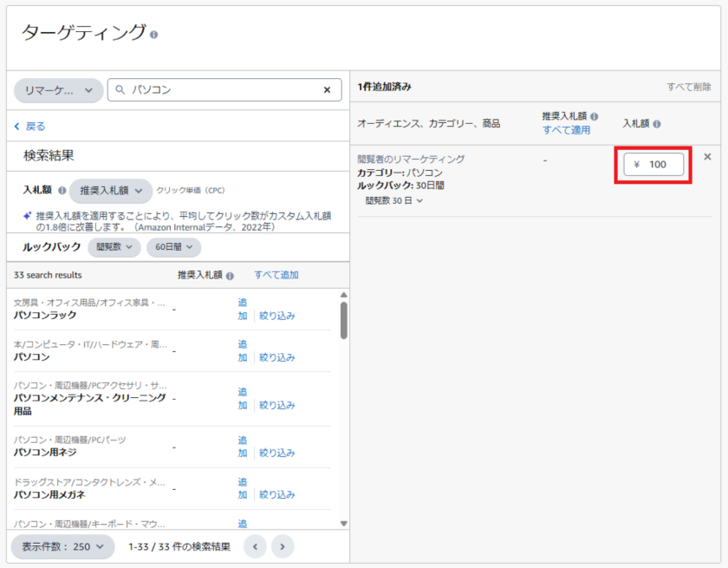
Task: Remove the added パソコン remarketing target
Action: point(707,157)
